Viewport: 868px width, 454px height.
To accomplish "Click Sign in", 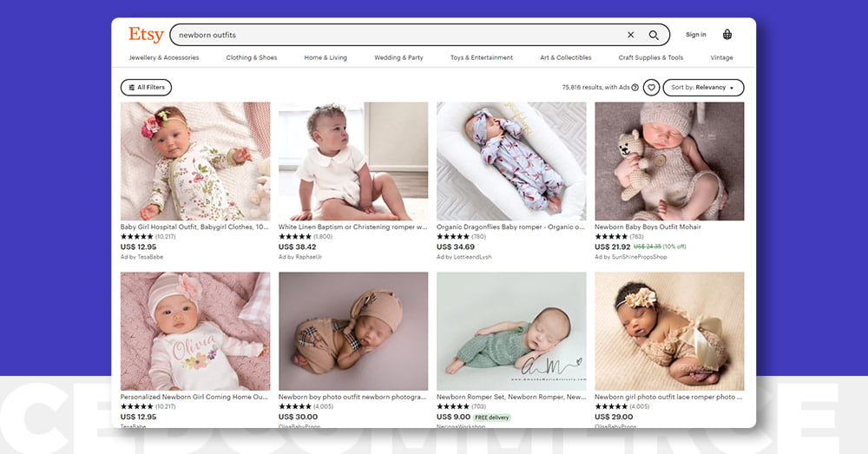I will [x=696, y=35].
